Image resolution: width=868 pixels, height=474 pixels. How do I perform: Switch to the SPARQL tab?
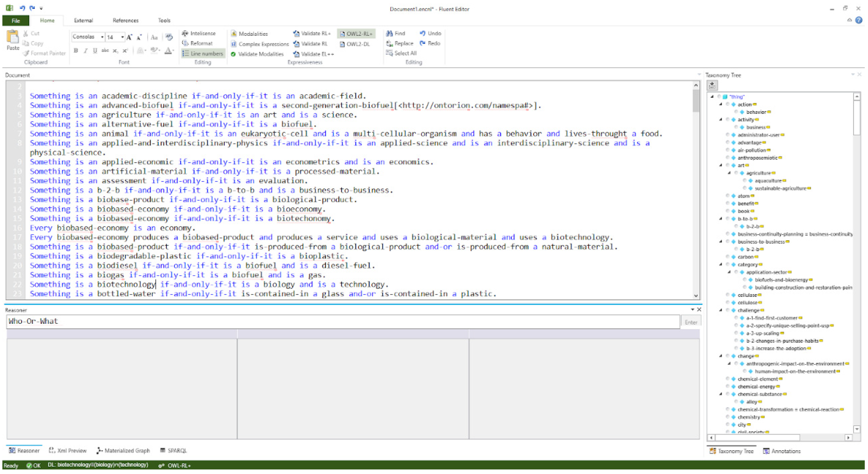(173, 450)
